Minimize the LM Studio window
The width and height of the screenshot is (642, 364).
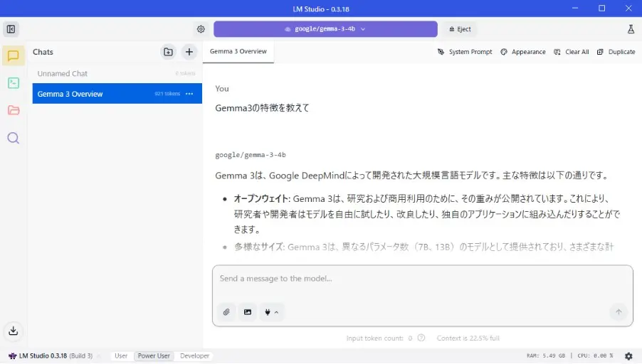[x=575, y=9]
